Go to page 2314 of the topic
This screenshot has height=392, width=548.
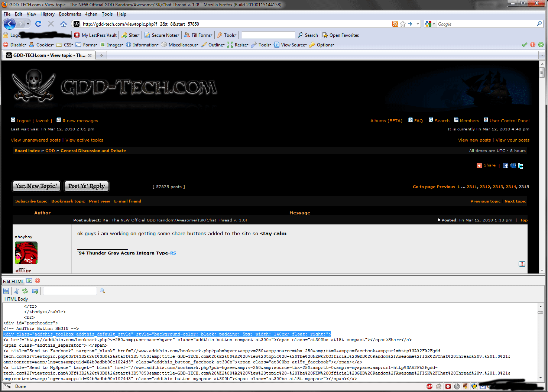click(x=511, y=187)
